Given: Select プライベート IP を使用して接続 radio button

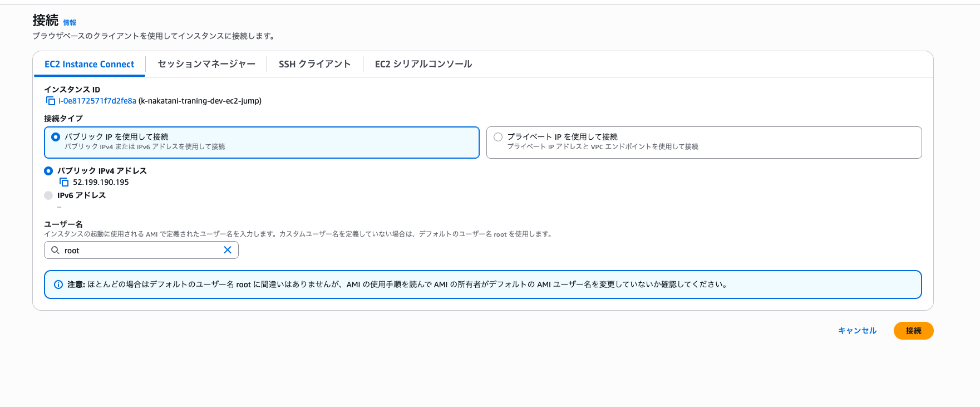Looking at the screenshot, I should [x=498, y=137].
